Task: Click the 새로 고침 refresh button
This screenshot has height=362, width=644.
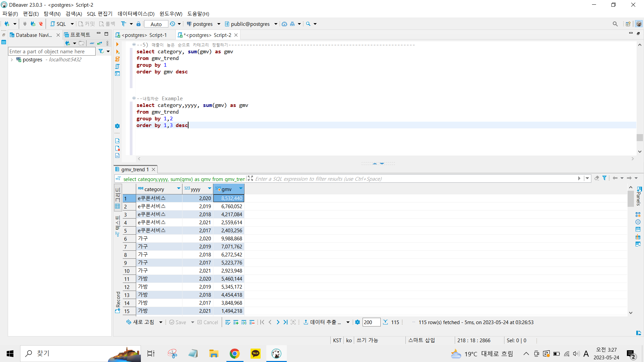Action: pos(141,322)
